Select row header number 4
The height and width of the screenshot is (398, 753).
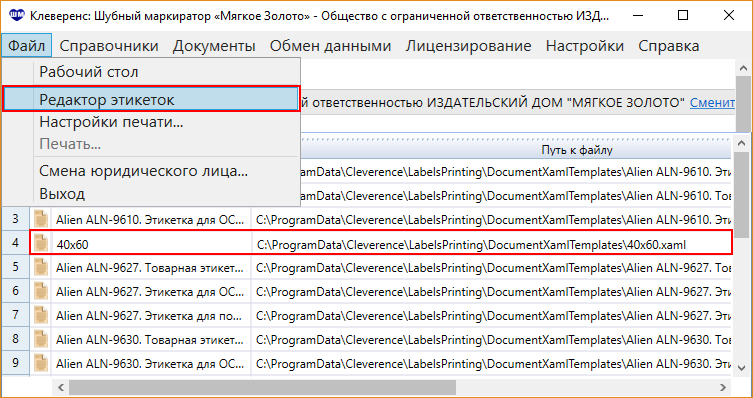point(15,243)
